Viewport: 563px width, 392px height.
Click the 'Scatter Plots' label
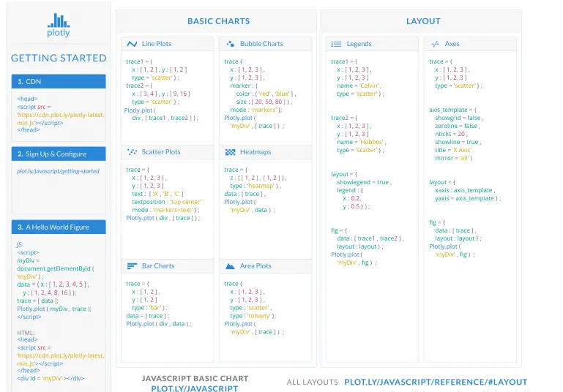point(161,152)
